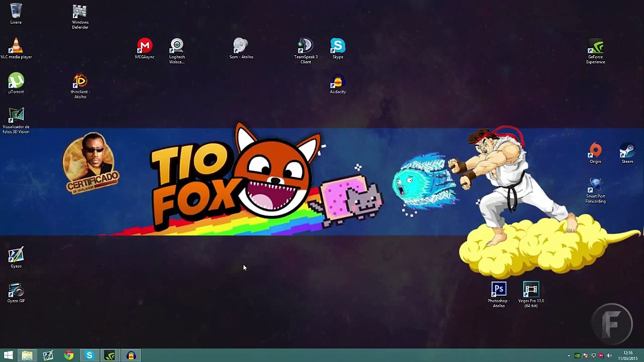
Task: Open the Windows Start button
Action: [8, 356]
